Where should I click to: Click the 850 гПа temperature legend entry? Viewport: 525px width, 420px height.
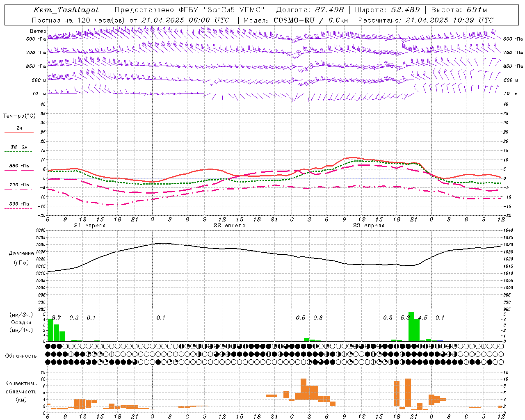click(19, 166)
